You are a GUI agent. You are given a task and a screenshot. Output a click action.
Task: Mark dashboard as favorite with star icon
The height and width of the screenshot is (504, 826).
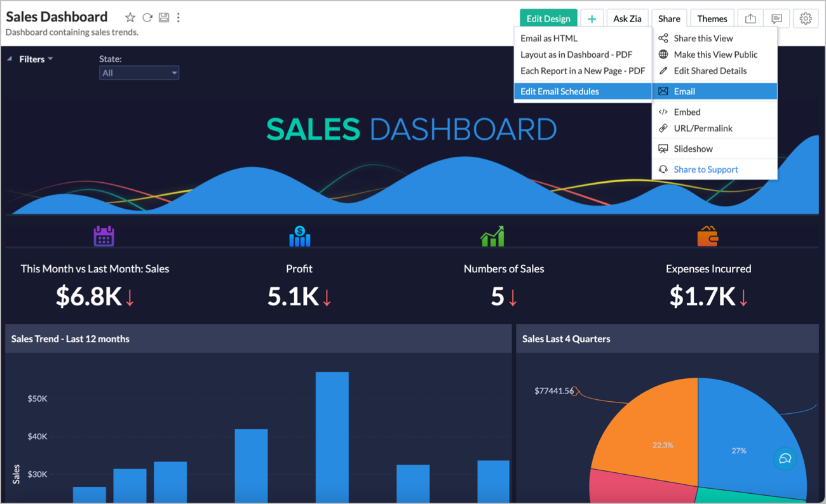(130, 18)
